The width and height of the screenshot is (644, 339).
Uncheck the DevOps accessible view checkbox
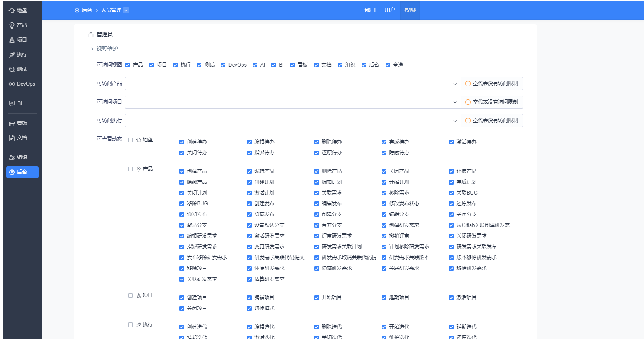coord(223,65)
